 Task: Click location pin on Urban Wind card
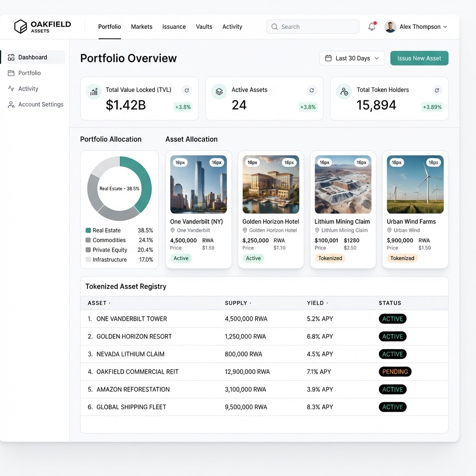point(389,230)
